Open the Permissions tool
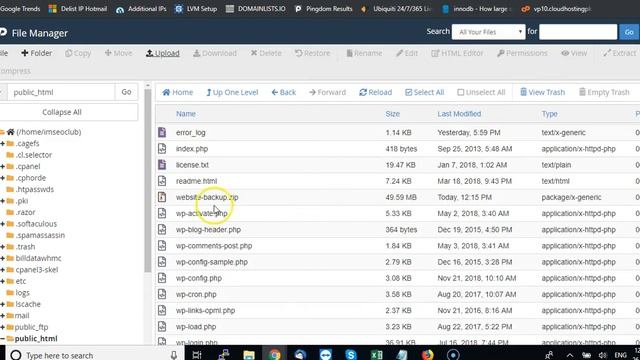 (x=522, y=53)
